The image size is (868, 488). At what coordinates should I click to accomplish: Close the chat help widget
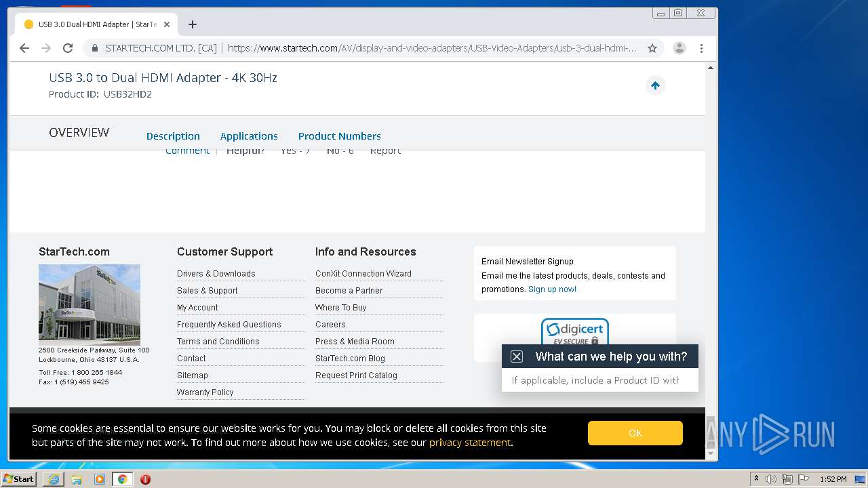pos(517,357)
